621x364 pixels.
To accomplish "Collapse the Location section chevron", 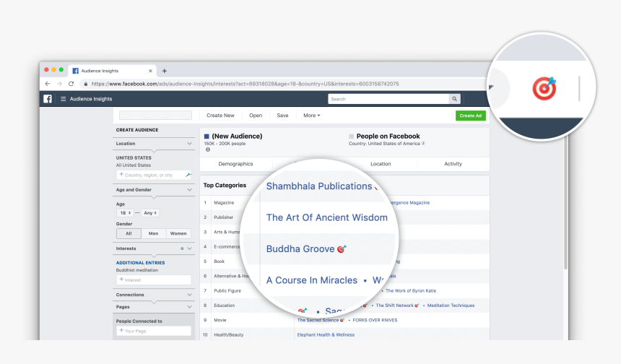I will coord(189,144).
